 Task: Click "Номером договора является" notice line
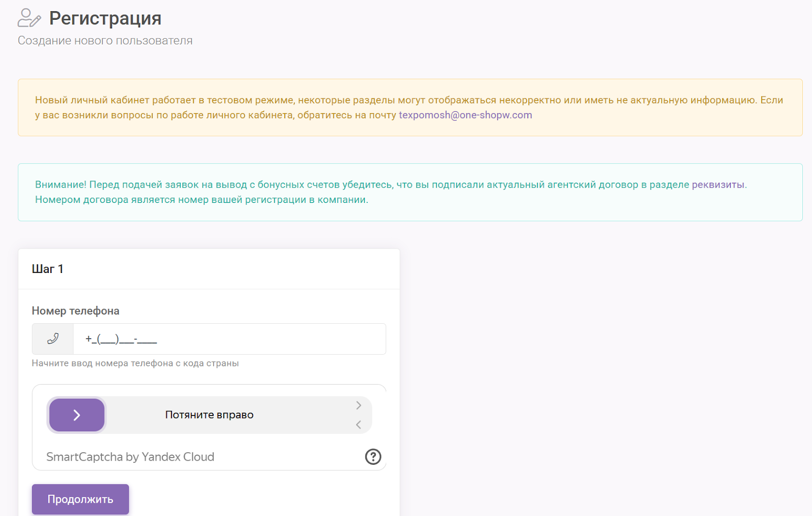tap(201, 200)
